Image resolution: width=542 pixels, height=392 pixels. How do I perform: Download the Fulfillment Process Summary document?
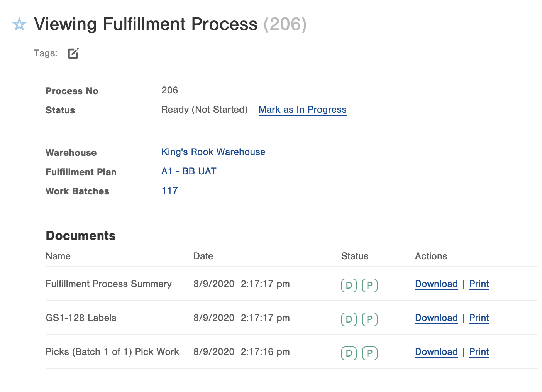click(436, 284)
